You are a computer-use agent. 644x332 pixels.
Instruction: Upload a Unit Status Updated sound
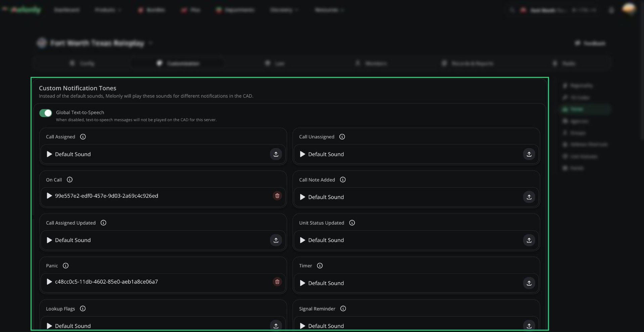(529, 240)
